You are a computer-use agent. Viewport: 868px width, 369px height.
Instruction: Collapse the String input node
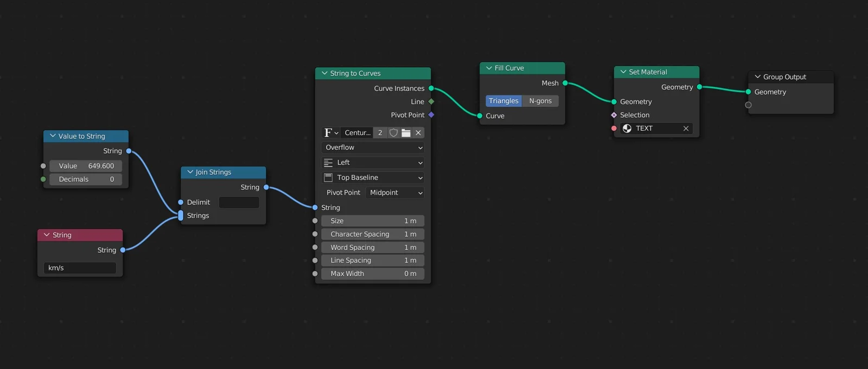(47, 235)
